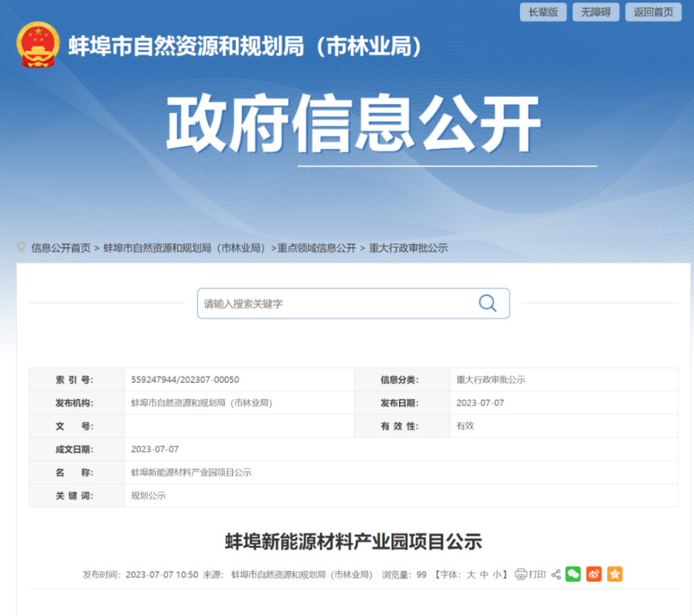Click the breadcrumb location pin icon
Viewport: 694px width, 616px height.
coord(22,248)
